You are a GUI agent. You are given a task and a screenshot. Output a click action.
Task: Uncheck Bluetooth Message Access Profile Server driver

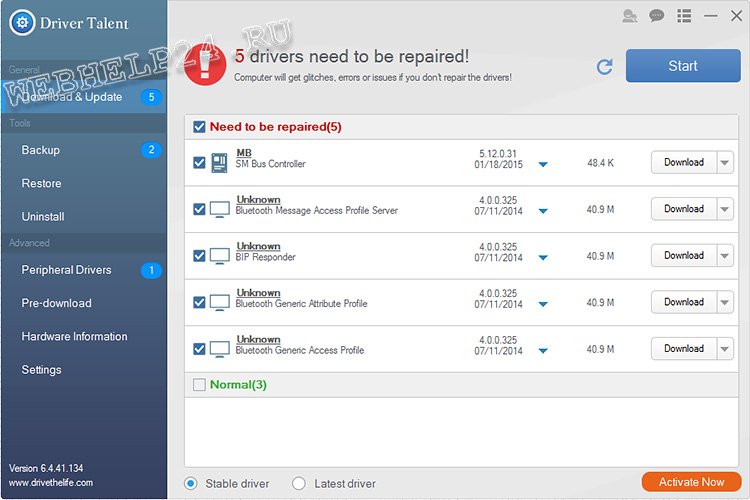tap(199, 209)
